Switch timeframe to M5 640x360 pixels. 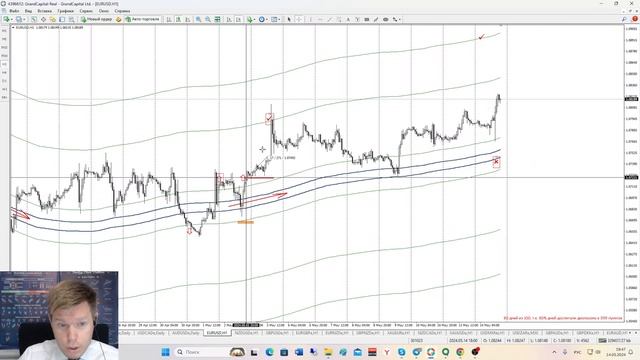(x=4, y=39)
